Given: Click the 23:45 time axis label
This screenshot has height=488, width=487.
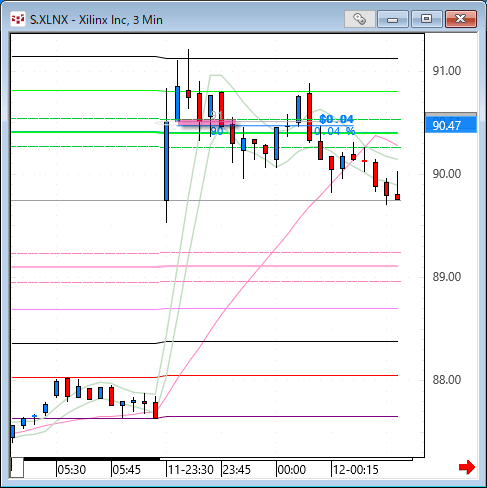Looking at the screenshot, I should [237, 470].
